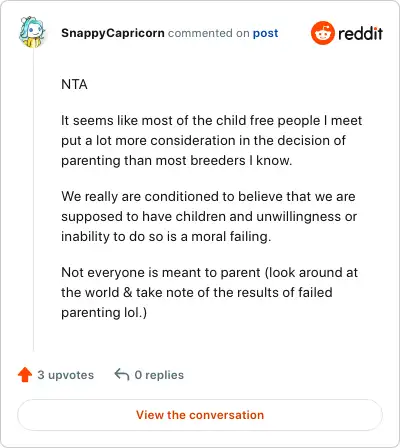This screenshot has height=448, width=400.
Task: Open SnappyCapricorn's avatar image
Action: click(x=32, y=32)
